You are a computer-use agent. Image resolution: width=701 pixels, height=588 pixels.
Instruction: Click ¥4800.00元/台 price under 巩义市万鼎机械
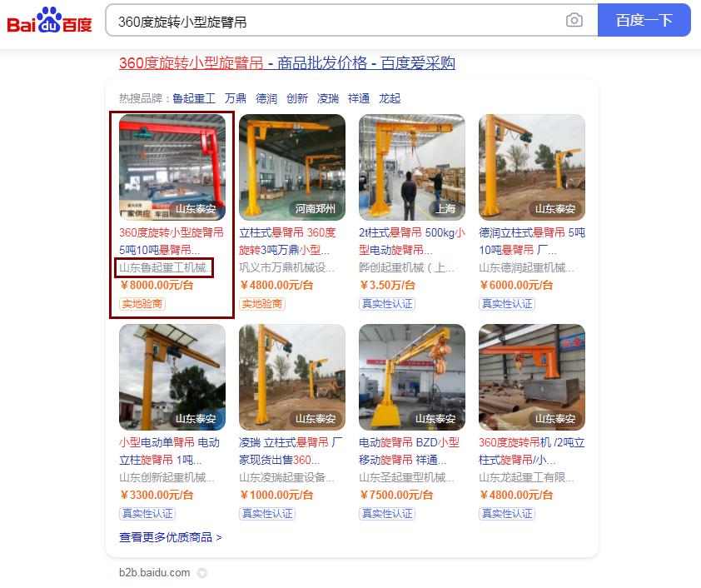point(276,285)
